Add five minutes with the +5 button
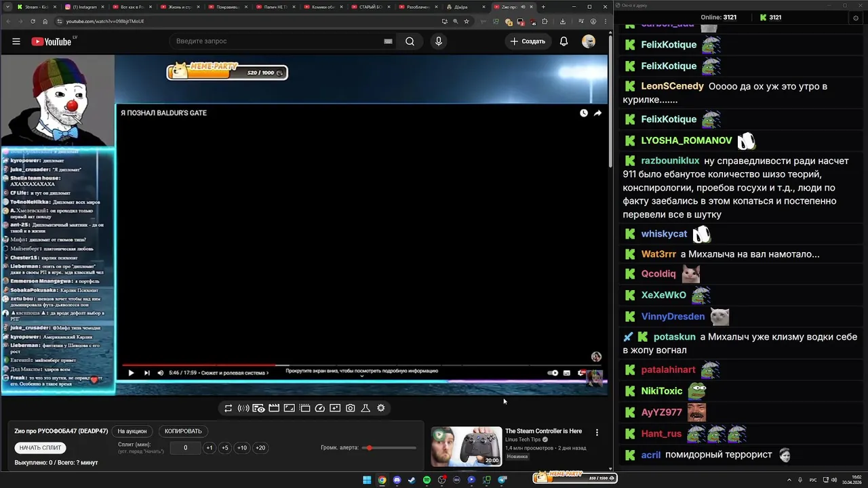This screenshot has width=868, height=488. [x=225, y=448]
